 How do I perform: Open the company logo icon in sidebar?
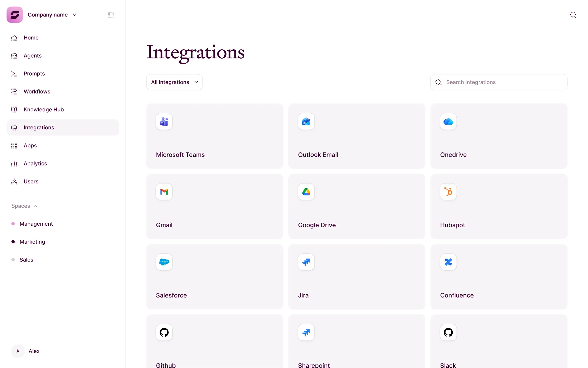[x=14, y=15]
